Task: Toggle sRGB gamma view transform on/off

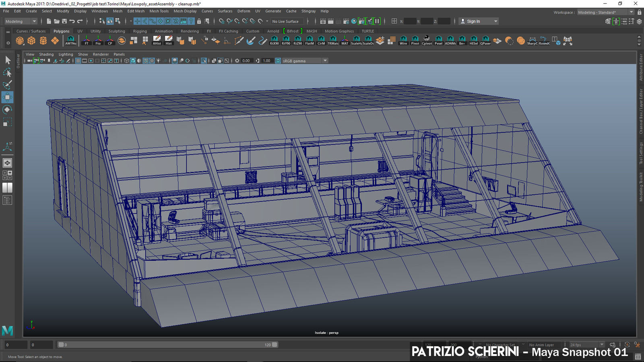Action: tap(278, 61)
